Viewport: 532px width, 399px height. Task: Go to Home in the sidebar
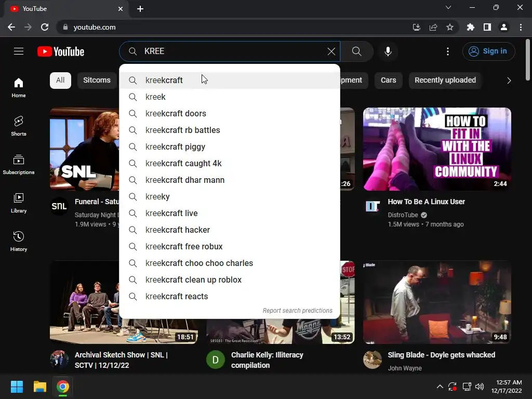pyautogui.click(x=19, y=88)
